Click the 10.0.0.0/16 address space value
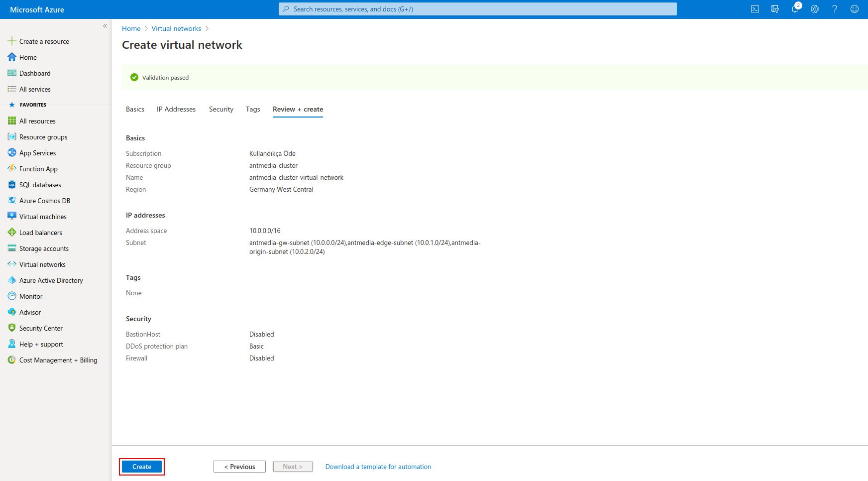Image resolution: width=868 pixels, height=481 pixels. (265, 231)
